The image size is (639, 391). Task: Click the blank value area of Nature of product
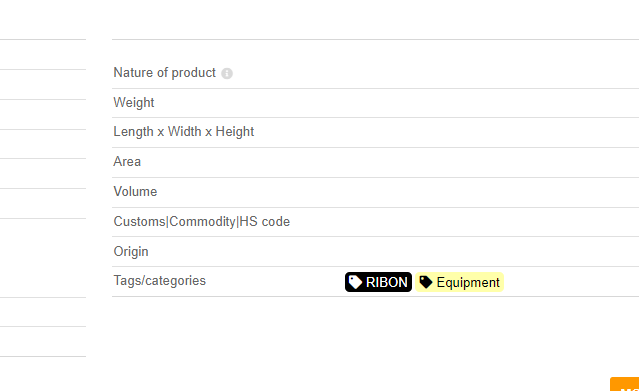[491, 73]
